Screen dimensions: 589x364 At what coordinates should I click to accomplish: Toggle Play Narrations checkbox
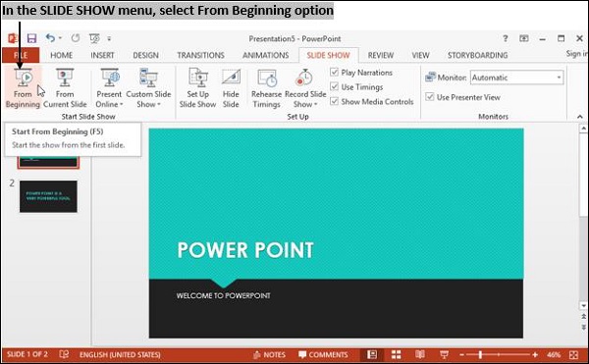(335, 72)
